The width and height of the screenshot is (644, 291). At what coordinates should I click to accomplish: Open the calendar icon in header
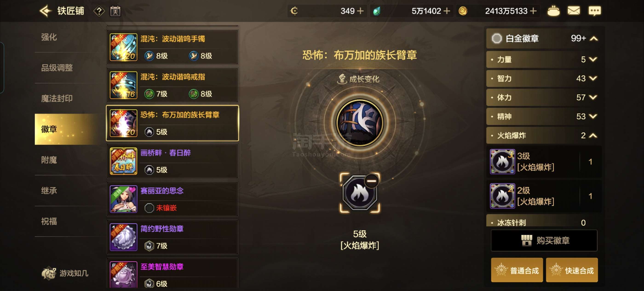click(115, 11)
